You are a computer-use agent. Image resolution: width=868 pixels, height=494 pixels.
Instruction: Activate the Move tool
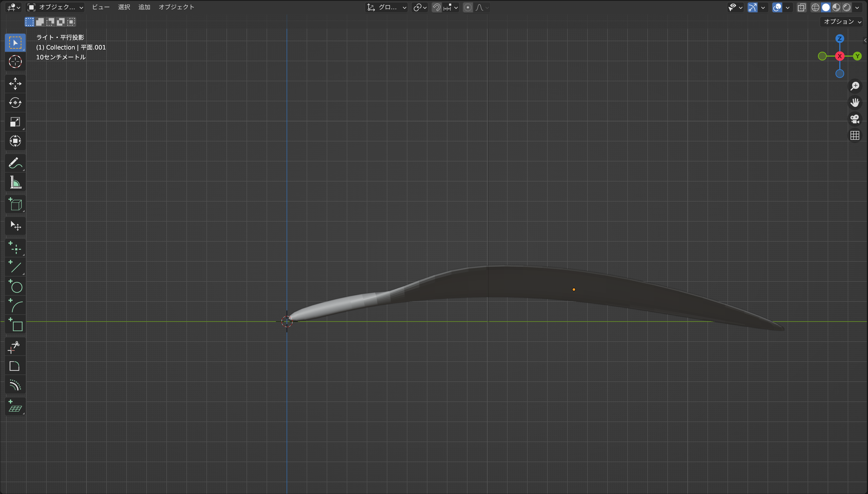pos(15,84)
